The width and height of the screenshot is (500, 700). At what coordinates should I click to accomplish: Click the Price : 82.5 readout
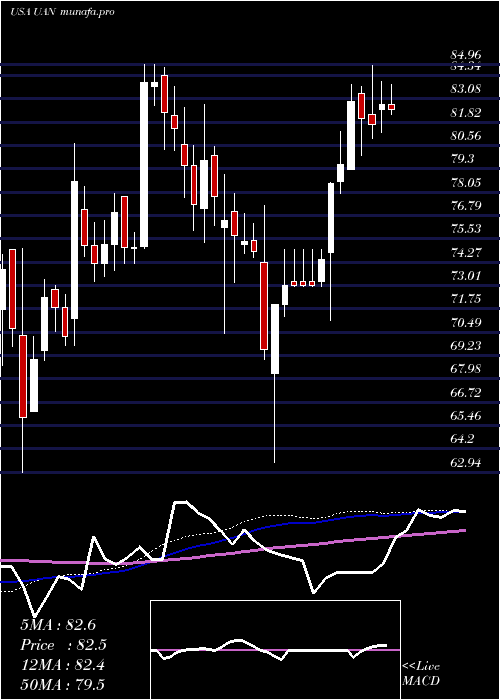(x=63, y=645)
